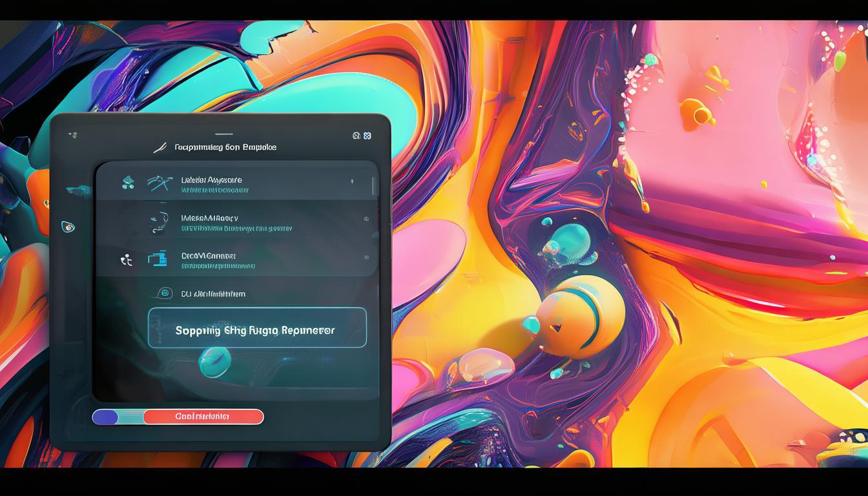Toggle the small indicator at the first row's right end
This screenshot has height=496, width=868.
tap(352, 182)
